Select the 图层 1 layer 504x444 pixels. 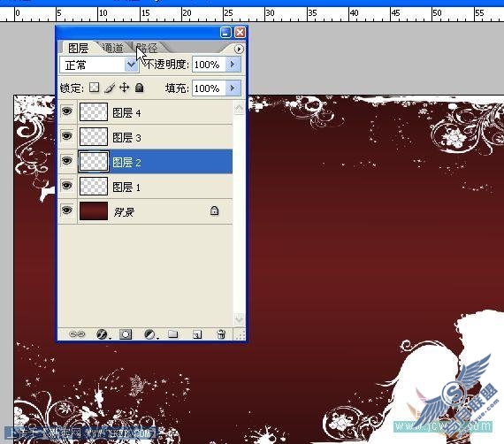145,187
